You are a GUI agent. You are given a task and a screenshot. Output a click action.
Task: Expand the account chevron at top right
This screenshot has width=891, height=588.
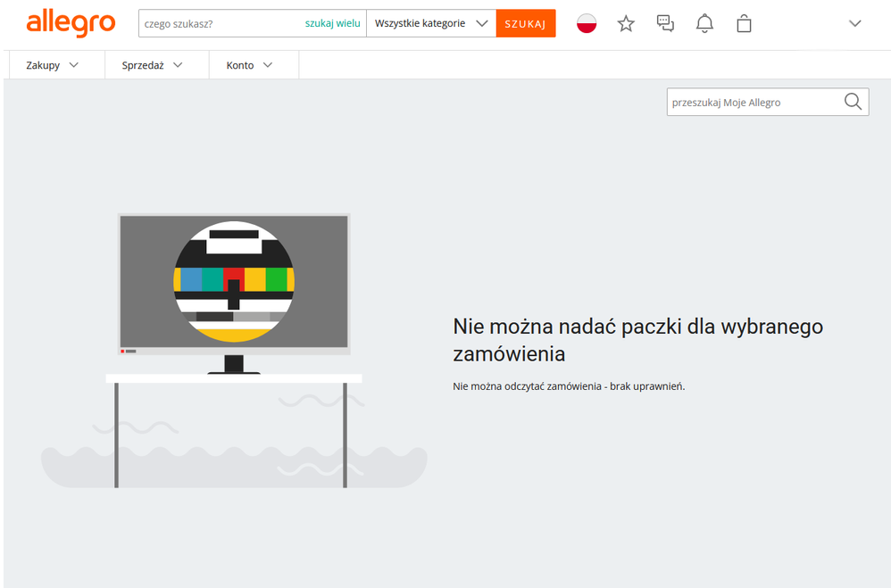854,24
